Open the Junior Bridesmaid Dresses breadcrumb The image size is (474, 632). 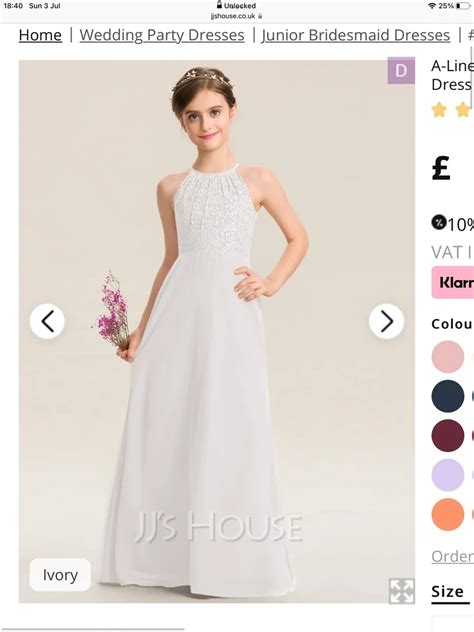[x=356, y=35]
